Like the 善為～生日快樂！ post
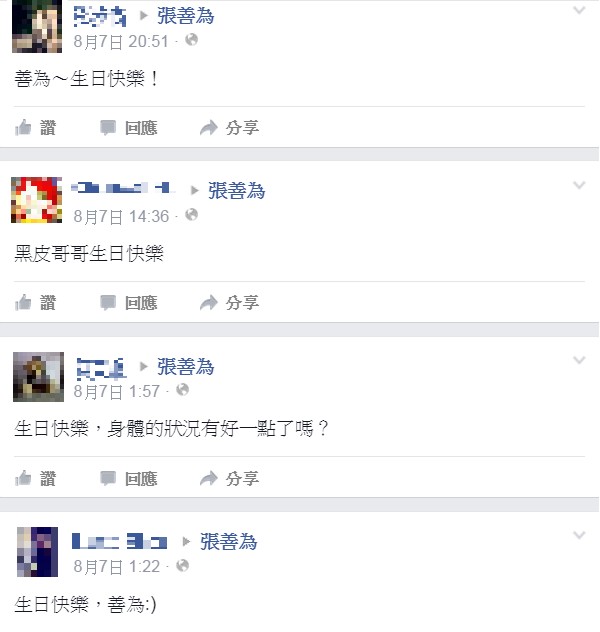Viewport: 600px width, 632px height. (35, 128)
